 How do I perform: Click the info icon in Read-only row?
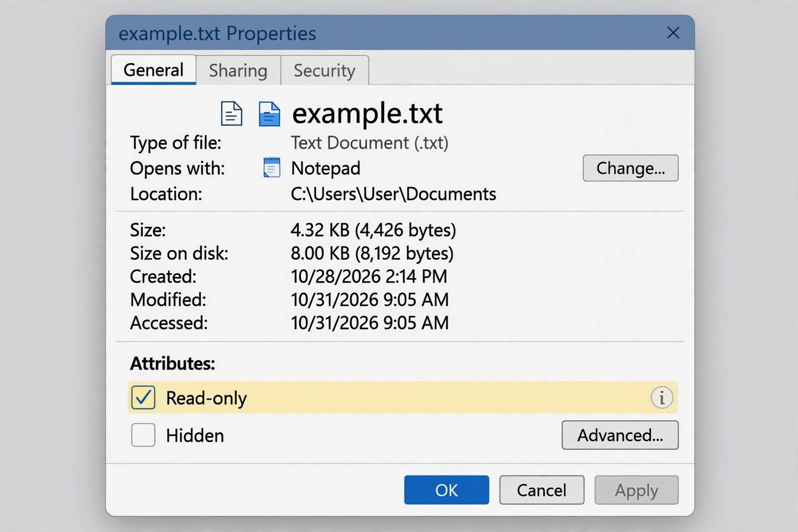pyautogui.click(x=662, y=398)
